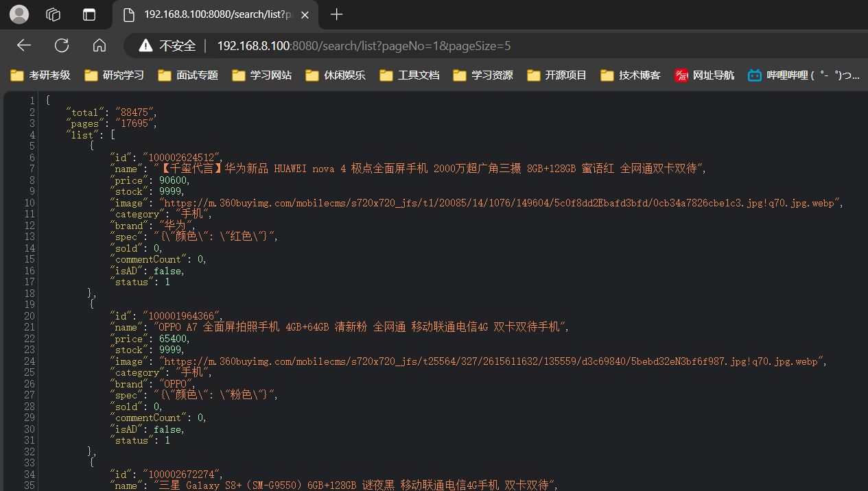868x491 pixels.
Task: Go to the home page icon
Action: coord(99,45)
